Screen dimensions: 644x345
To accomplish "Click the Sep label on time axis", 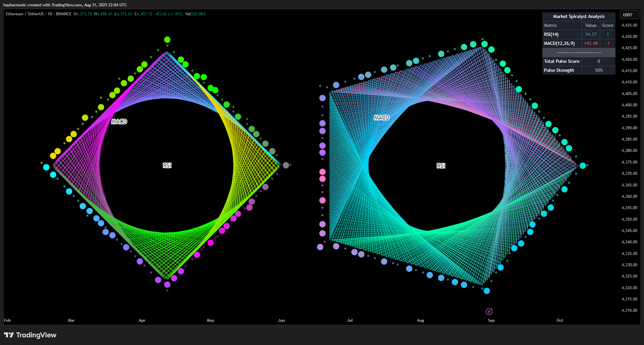I will coord(491,320).
